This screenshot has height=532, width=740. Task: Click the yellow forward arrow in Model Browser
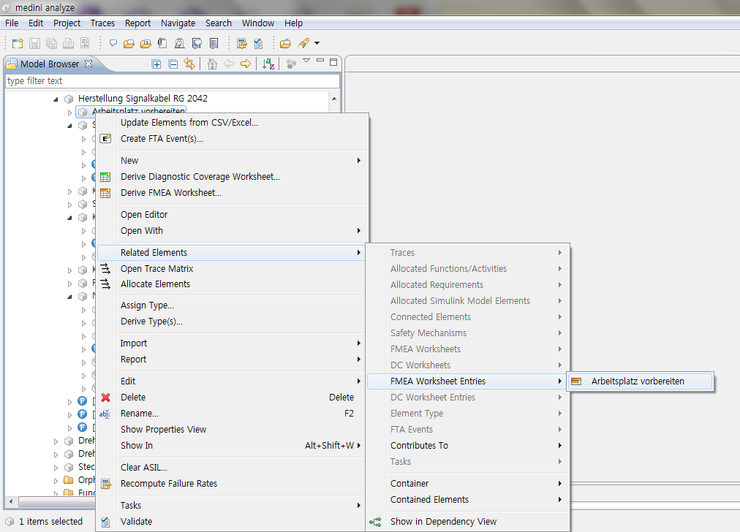pyautogui.click(x=245, y=64)
